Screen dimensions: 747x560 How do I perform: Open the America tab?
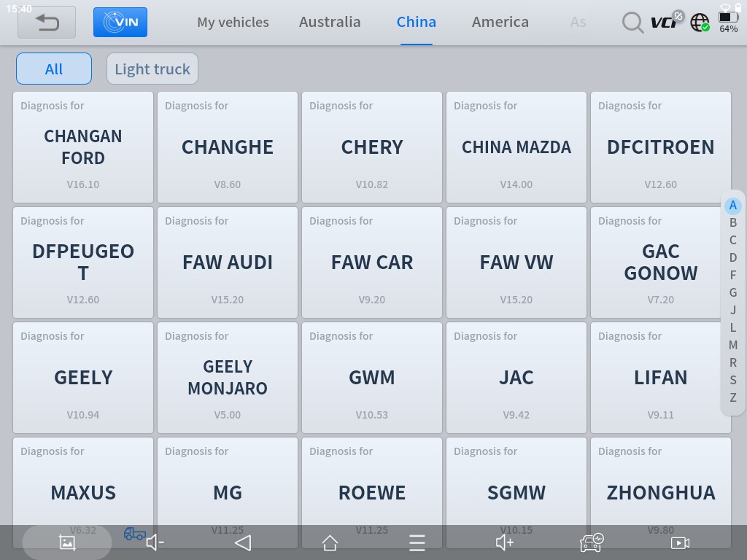(x=500, y=22)
